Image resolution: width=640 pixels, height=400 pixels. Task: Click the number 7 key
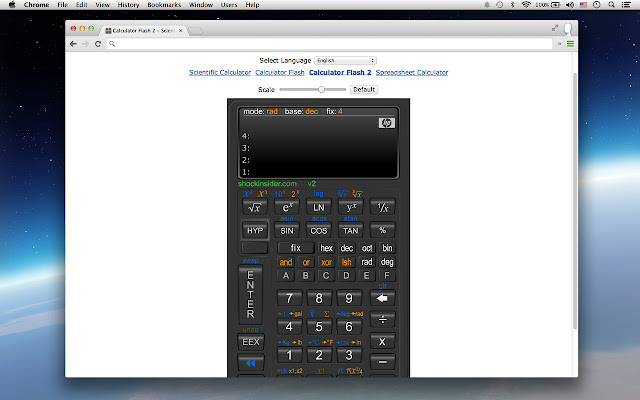click(289, 298)
